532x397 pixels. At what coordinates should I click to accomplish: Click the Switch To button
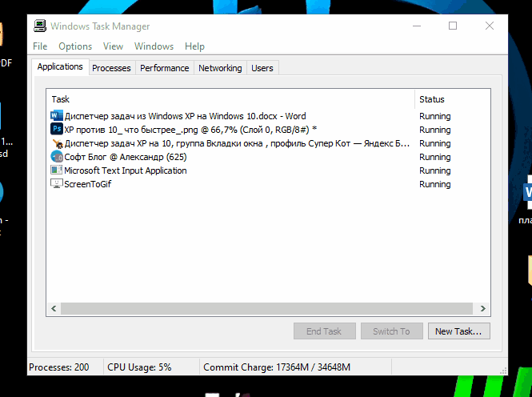(391, 331)
